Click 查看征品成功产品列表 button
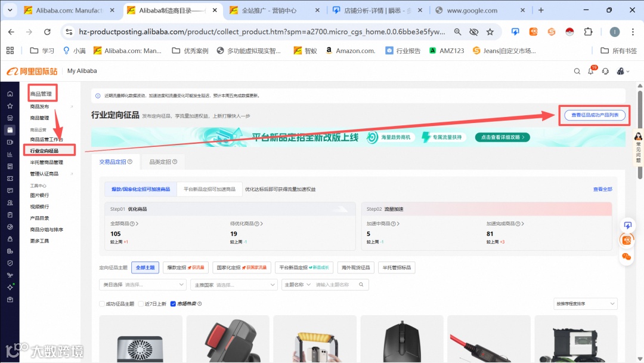This screenshot has width=644, height=363. coord(595,115)
